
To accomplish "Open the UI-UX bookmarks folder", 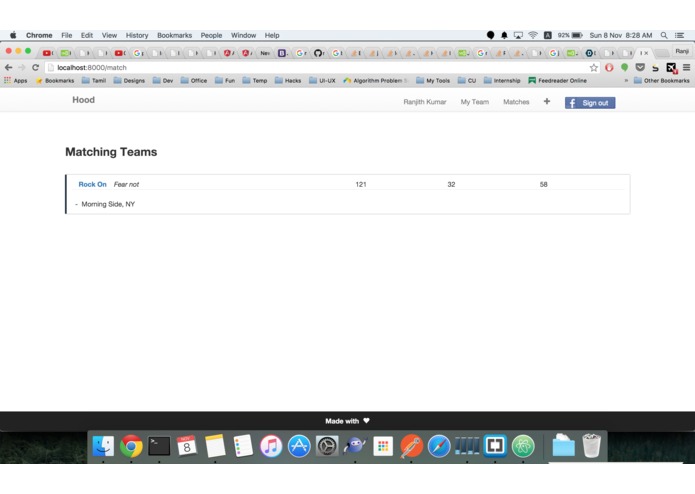I will click(322, 80).
